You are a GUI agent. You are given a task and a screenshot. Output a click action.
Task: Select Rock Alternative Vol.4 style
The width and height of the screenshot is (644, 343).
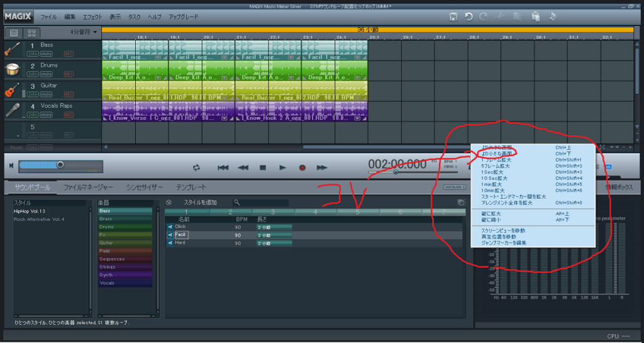tap(39, 219)
